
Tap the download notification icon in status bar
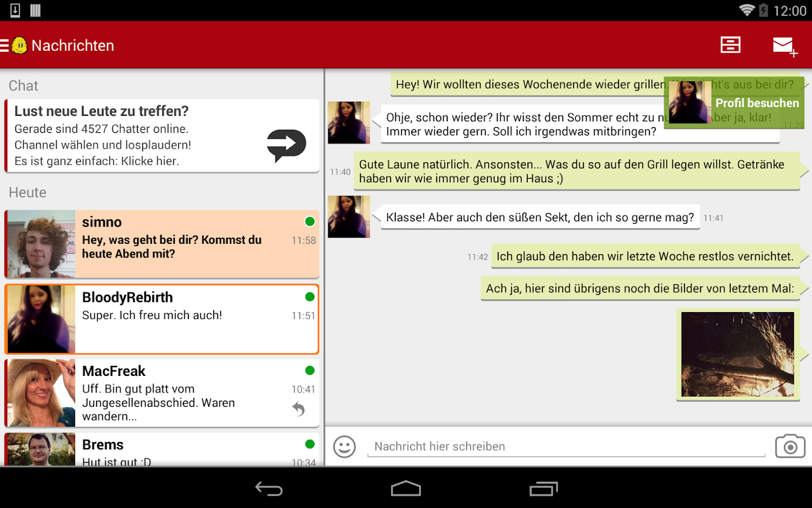15,10
